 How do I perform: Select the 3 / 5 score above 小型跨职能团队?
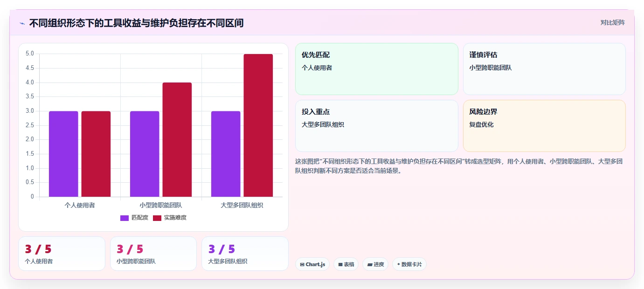tap(130, 249)
